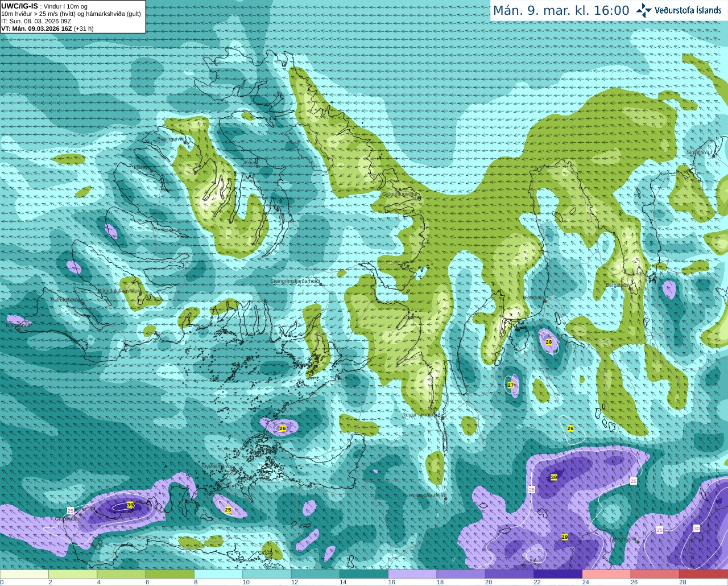Click the Bíldudalsflugvöllur station label

tap(119, 290)
